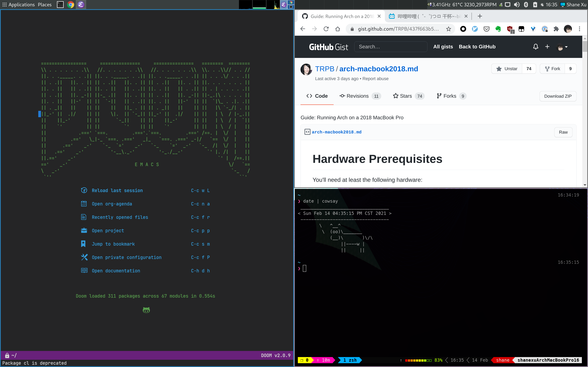This screenshot has width=588, height=367.
Task: Open the uBlock Origin extension icon
Action: click(510, 29)
